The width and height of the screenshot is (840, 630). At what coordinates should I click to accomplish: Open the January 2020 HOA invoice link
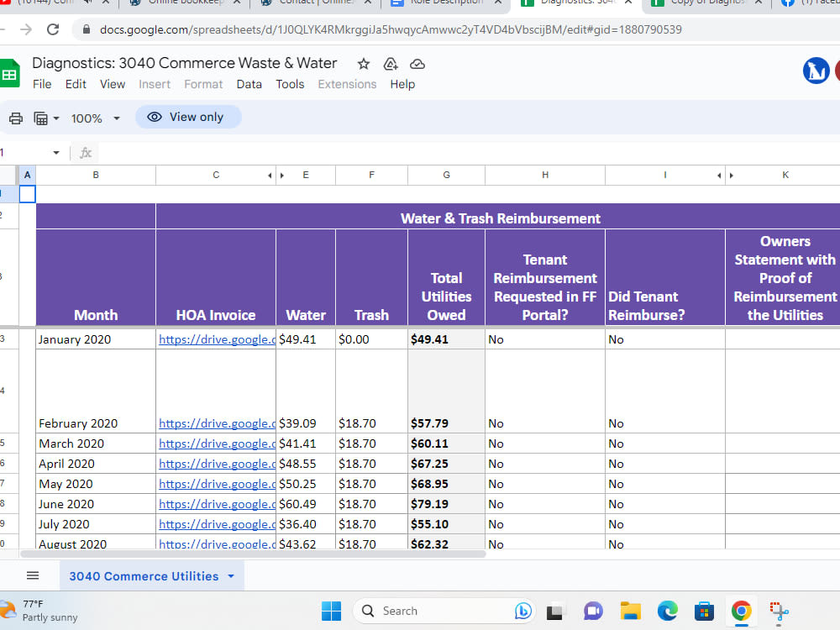coord(217,339)
